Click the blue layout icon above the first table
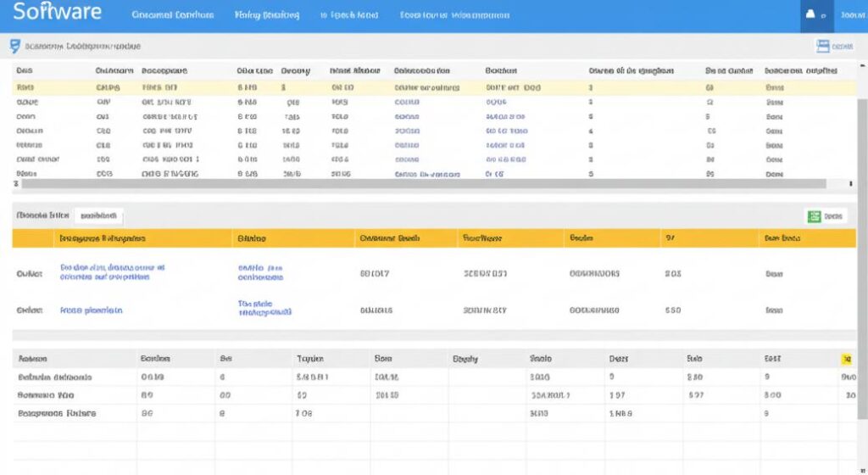This screenshot has width=868, height=475. coord(822,47)
